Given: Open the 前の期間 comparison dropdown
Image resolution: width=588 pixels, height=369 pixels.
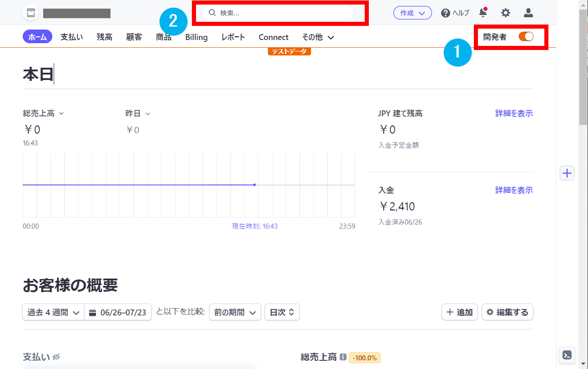Looking at the screenshot, I should tap(235, 312).
